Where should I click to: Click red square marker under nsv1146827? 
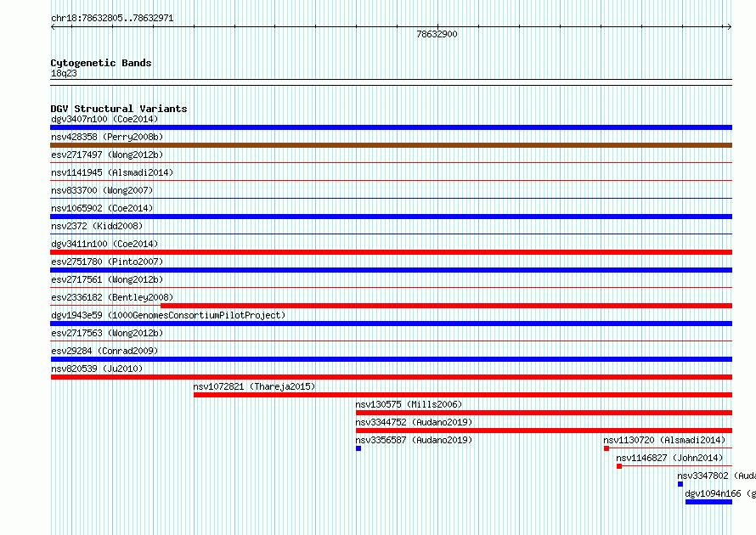[x=619, y=466]
